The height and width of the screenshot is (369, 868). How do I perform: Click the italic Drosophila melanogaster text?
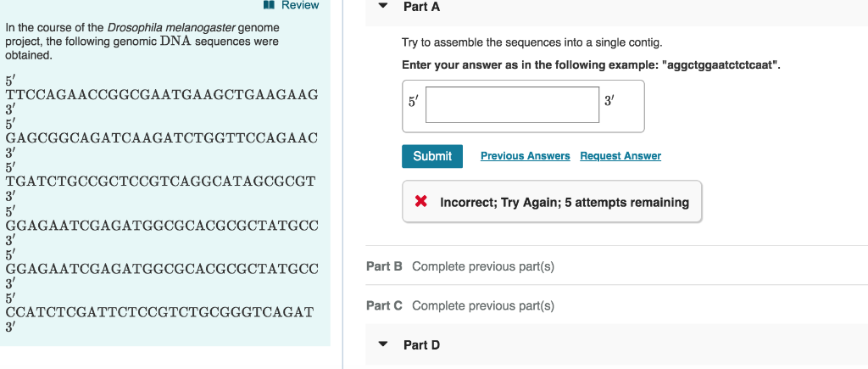click(x=171, y=28)
